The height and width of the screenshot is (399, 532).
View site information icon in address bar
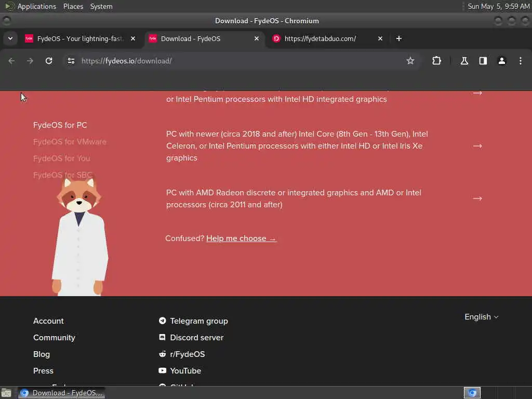pyautogui.click(x=71, y=61)
